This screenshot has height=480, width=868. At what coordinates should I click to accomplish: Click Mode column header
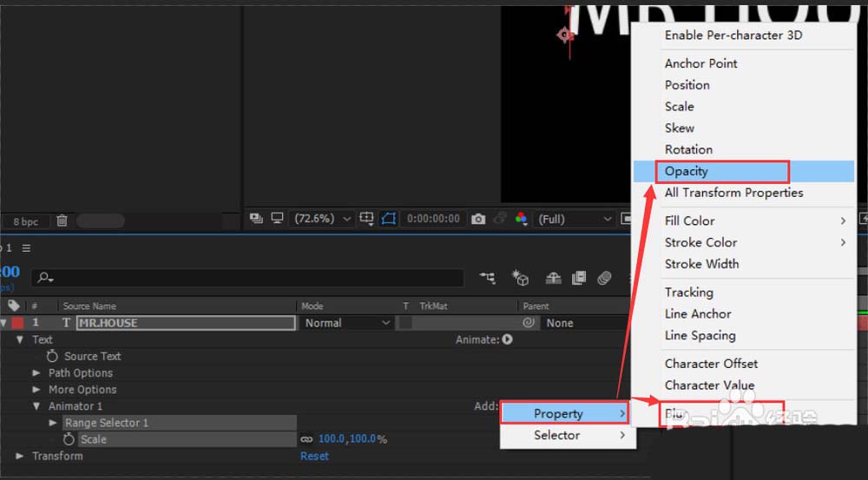pyautogui.click(x=312, y=306)
